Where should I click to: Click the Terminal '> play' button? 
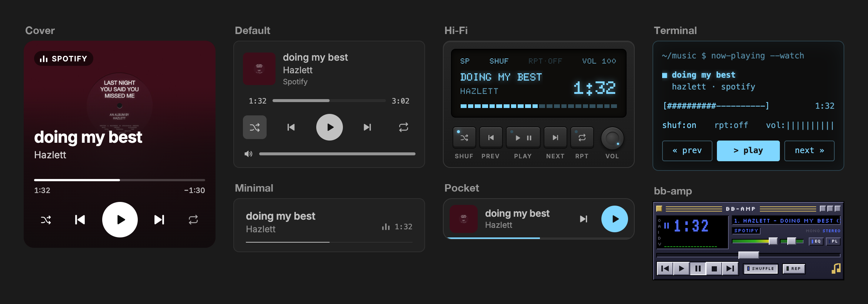(x=748, y=151)
